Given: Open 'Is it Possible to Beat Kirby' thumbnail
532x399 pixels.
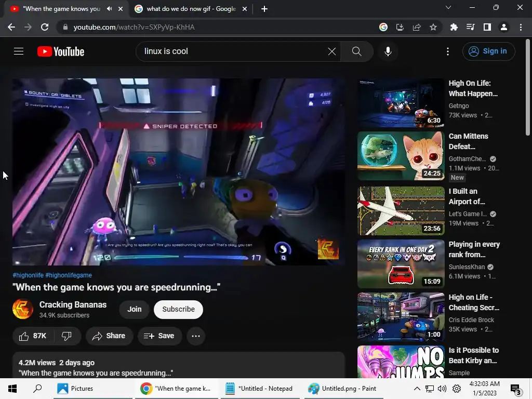Looking at the screenshot, I should coord(401,362).
